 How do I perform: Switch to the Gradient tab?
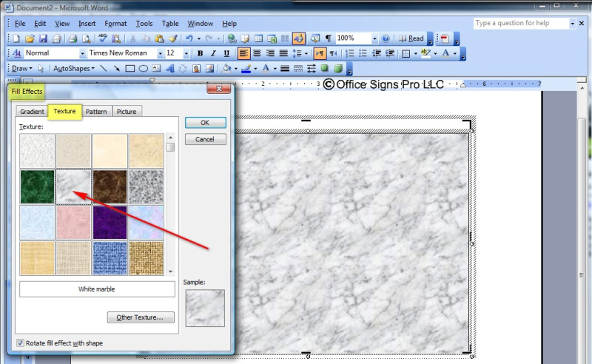tap(32, 112)
